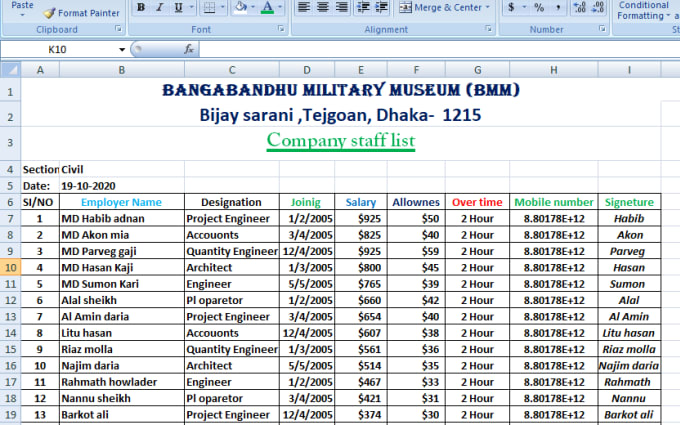Apply percent style
680x425 pixels.
point(539,7)
